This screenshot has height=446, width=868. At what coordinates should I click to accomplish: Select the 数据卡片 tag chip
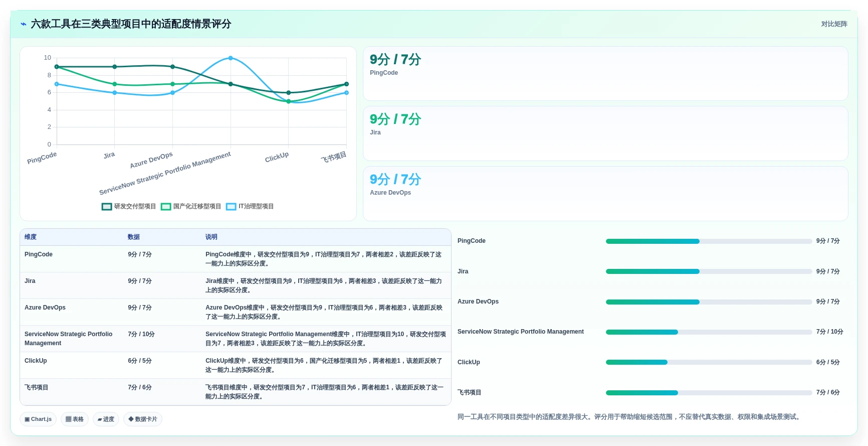coord(143,419)
